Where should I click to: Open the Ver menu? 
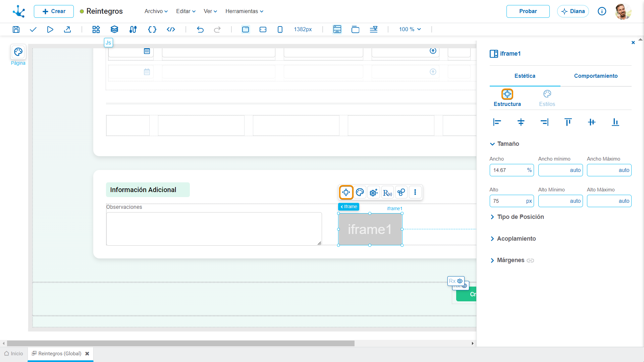coord(210,11)
